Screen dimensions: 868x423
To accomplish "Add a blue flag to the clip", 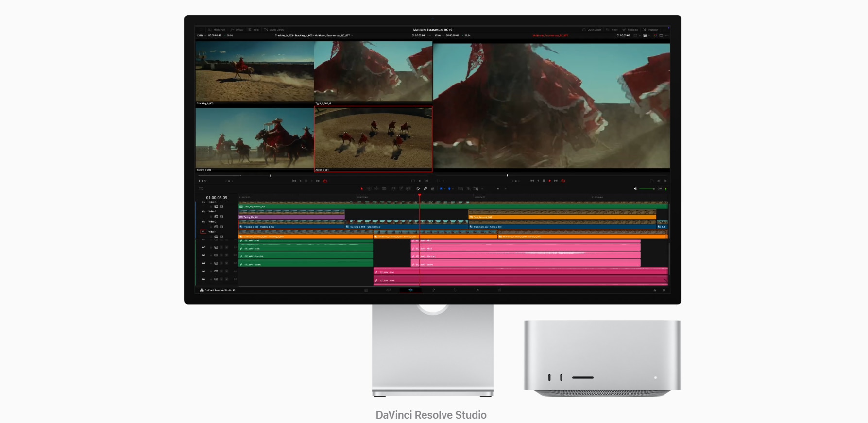I will [x=441, y=189].
